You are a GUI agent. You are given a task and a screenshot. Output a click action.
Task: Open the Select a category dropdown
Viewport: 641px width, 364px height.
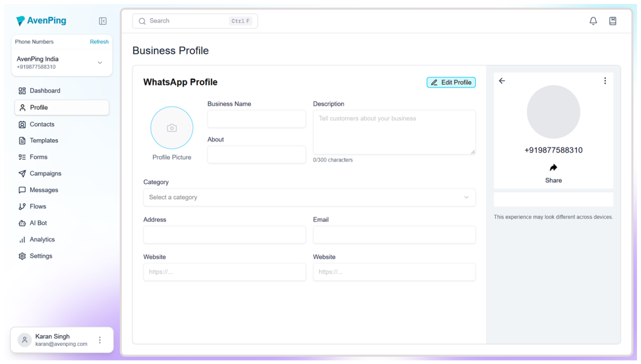309,197
